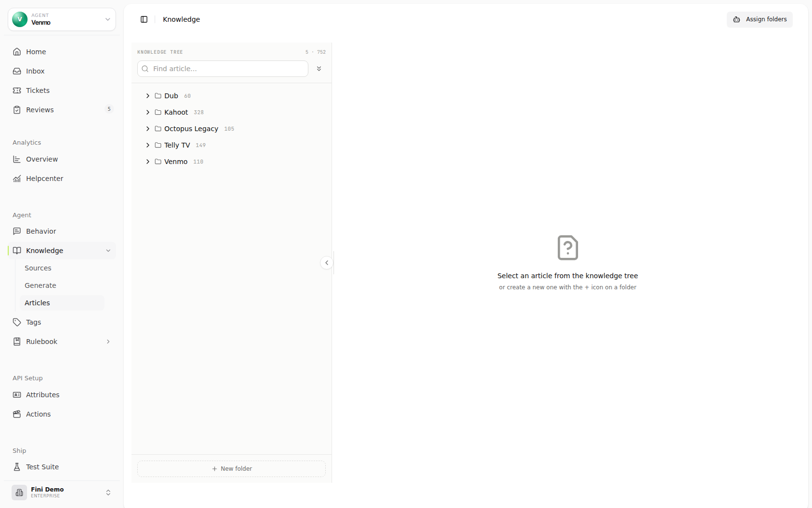
Task: Open the Analytics Overview page
Action: [62, 159]
